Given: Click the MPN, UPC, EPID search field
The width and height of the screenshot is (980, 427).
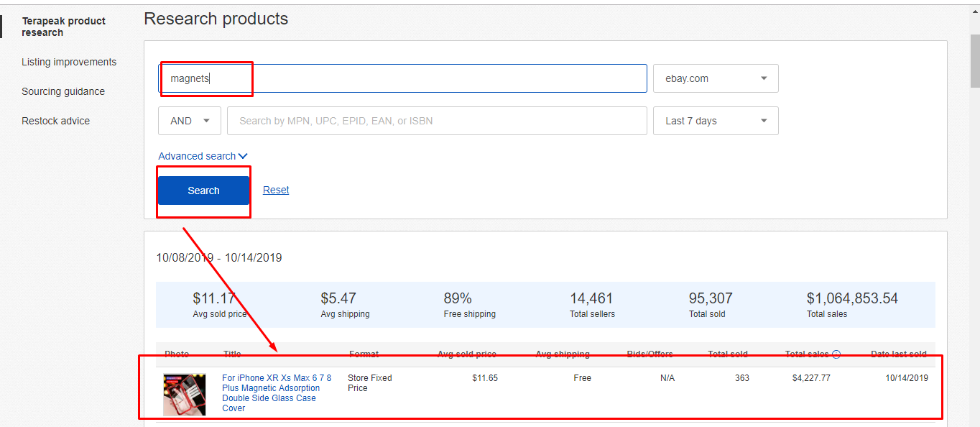Looking at the screenshot, I should 437,121.
